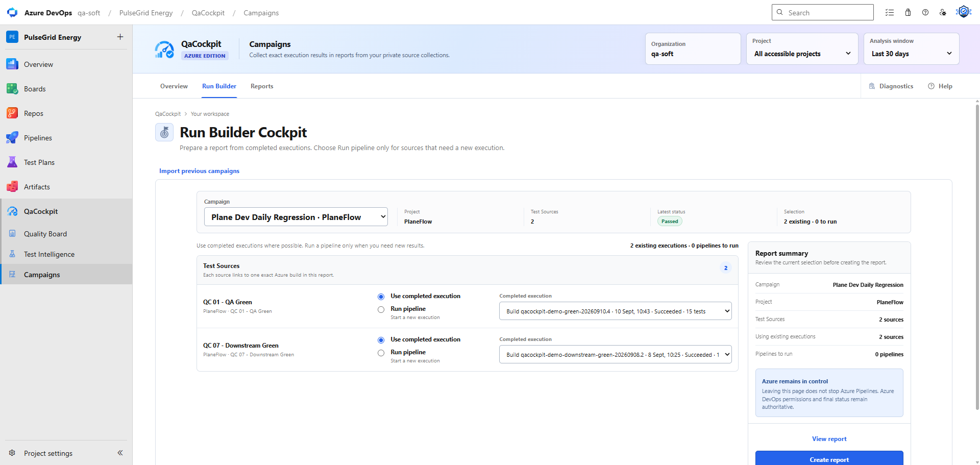The image size is (980, 465).
Task: Switch to the Run Builder tab
Action: point(219,86)
